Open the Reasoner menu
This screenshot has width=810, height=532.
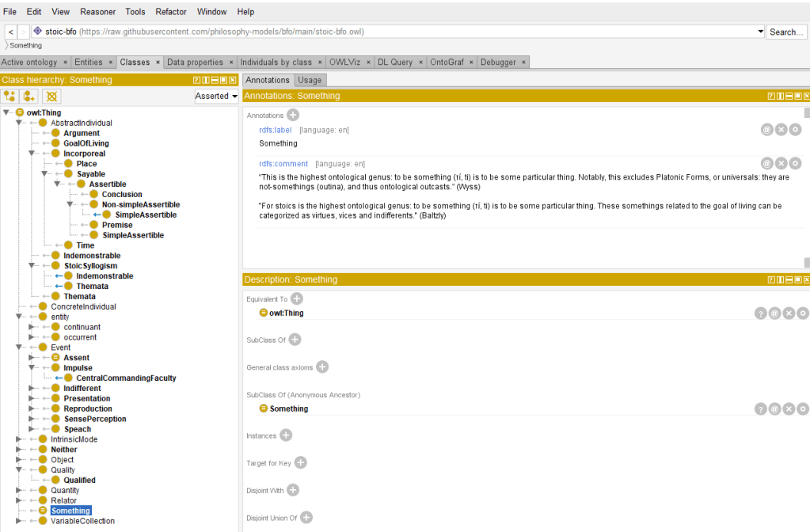[x=97, y=12]
